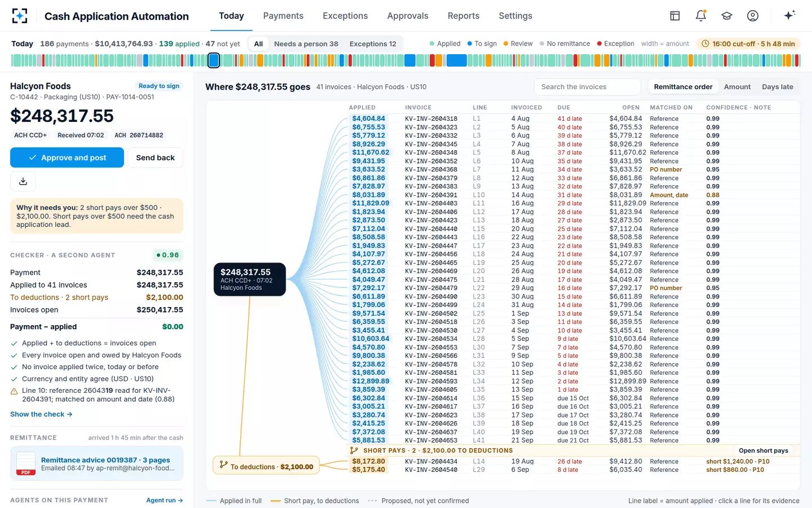The height and width of the screenshot is (508, 812).
Task: Click the checkmark beside Every invoice open and owed
Action: click(14, 356)
